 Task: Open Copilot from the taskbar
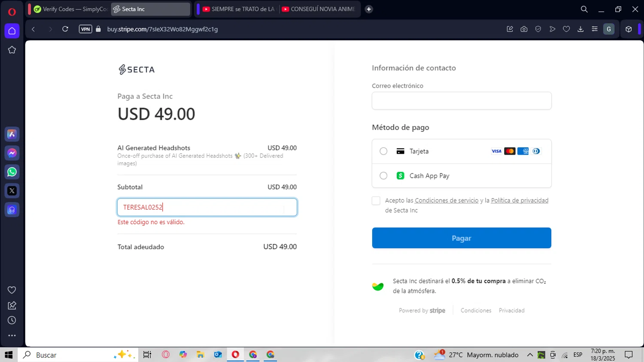183,355
